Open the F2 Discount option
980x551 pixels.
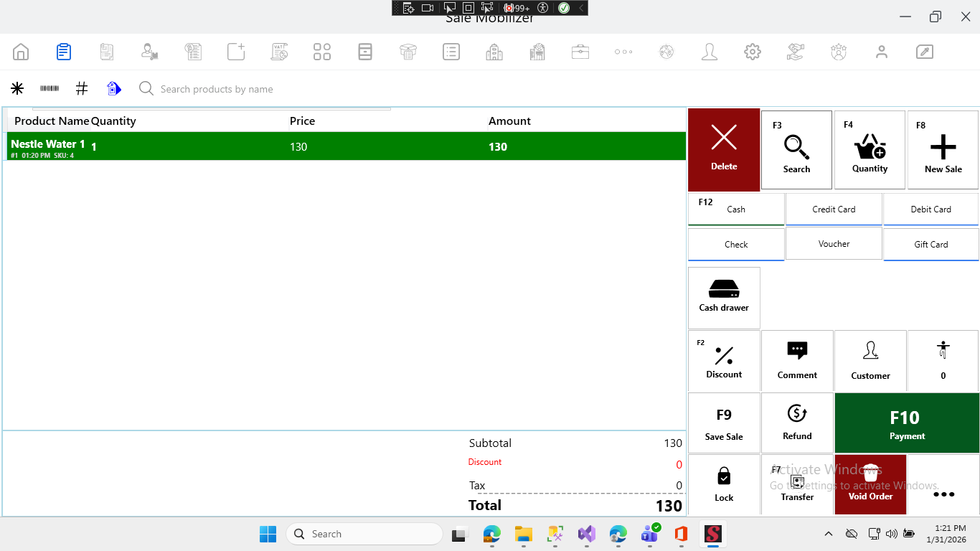point(724,361)
